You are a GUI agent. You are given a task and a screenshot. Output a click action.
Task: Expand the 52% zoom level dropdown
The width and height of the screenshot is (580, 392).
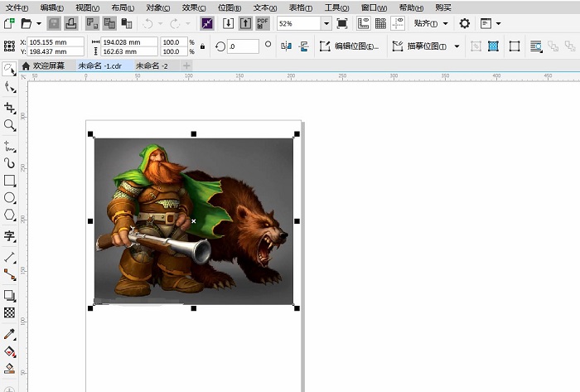[x=326, y=23]
